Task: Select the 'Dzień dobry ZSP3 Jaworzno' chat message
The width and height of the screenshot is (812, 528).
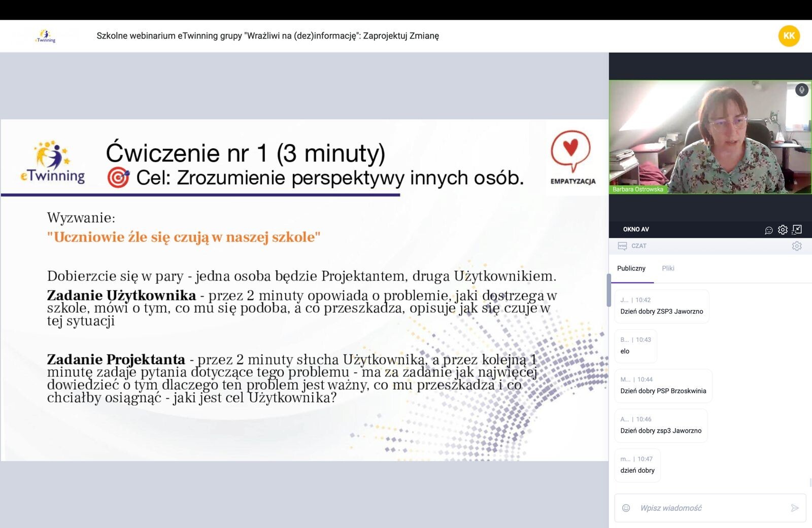Action: pos(661,311)
